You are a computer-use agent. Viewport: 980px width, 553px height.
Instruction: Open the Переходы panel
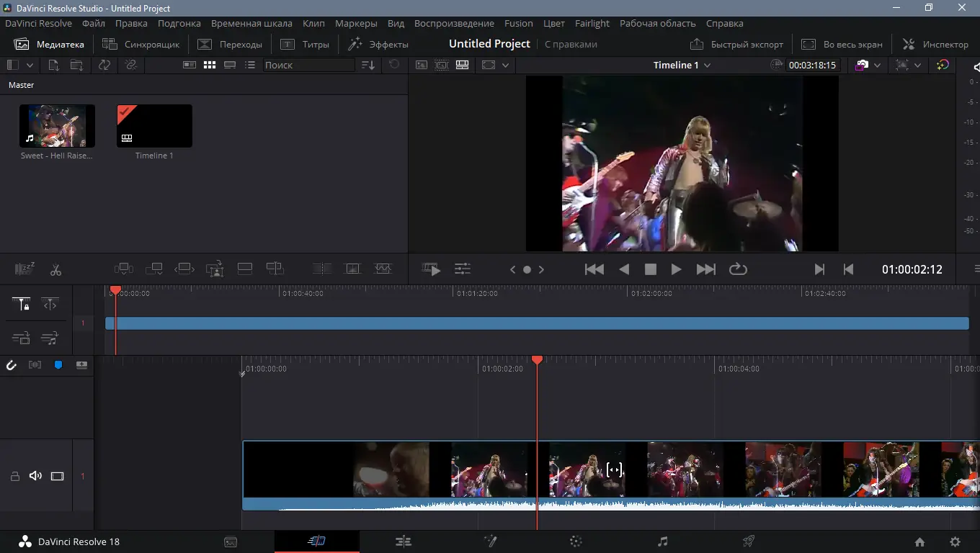click(230, 44)
